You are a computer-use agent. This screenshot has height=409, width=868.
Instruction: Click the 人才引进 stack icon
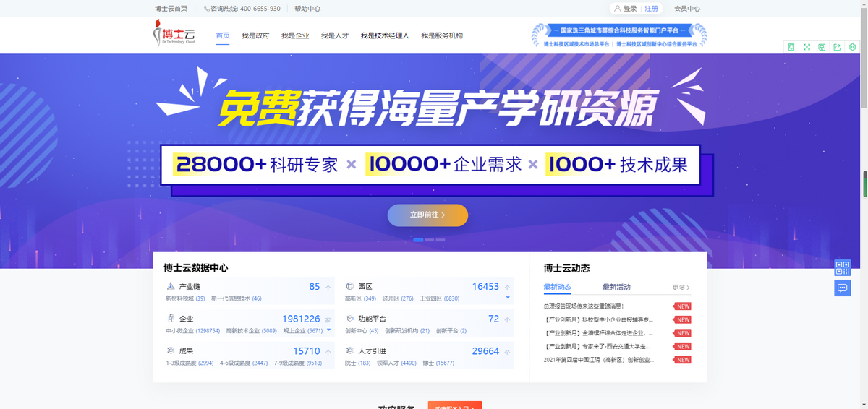point(349,350)
